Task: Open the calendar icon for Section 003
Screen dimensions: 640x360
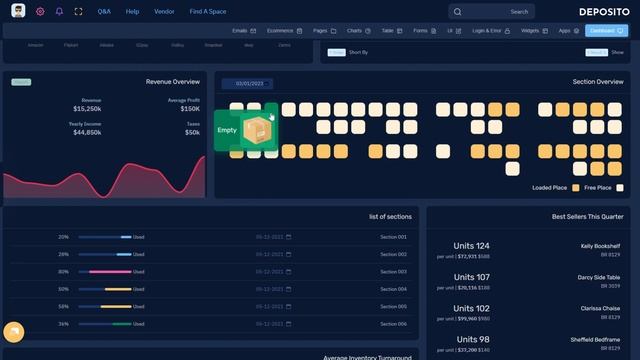Action: tap(289, 272)
